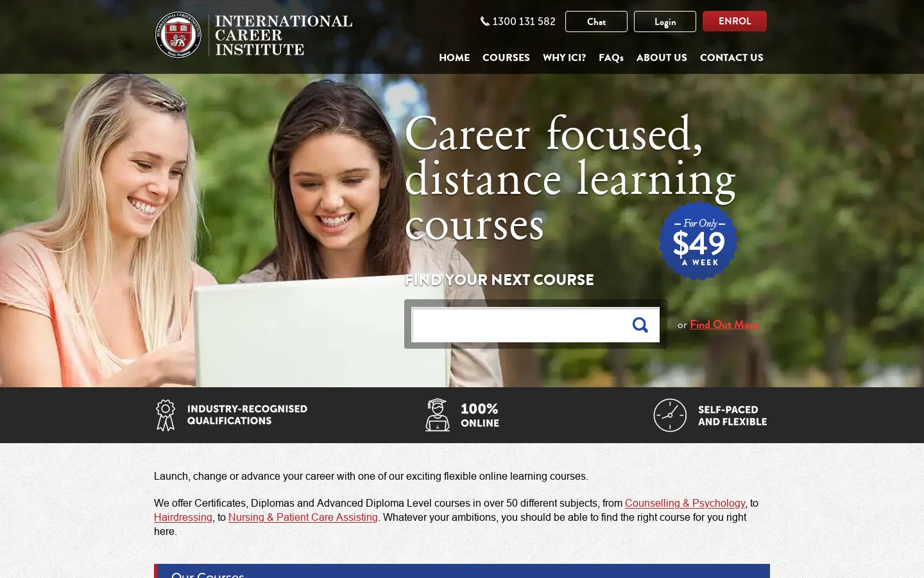This screenshot has width=924, height=578.
Task: Open the FAQs menu item
Action: tap(611, 58)
